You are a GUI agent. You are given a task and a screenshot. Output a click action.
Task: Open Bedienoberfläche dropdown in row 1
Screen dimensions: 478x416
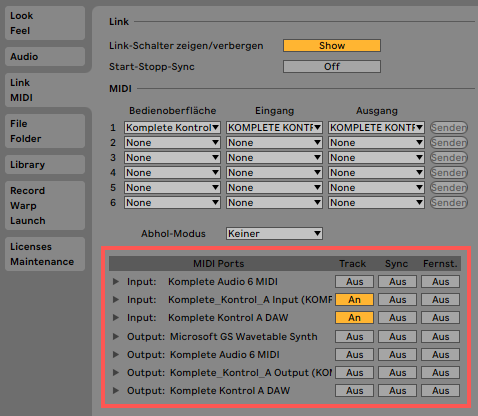pyautogui.click(x=172, y=128)
